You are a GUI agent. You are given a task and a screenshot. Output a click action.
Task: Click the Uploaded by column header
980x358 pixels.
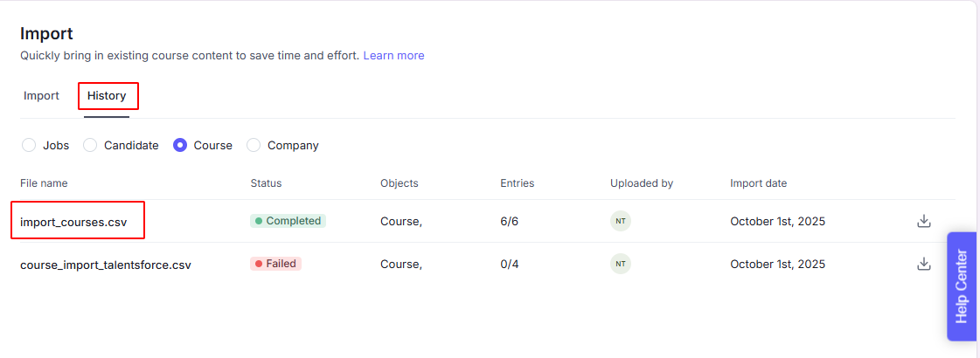[x=641, y=183]
